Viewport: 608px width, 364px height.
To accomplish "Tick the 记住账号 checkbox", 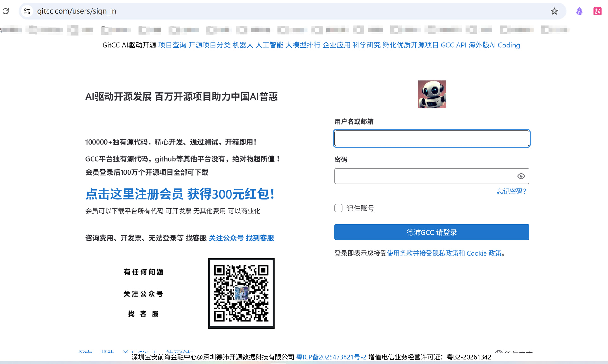I will (339, 208).
